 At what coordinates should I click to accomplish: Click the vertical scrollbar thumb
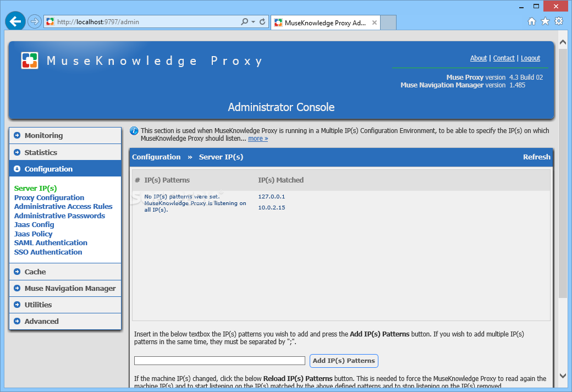click(x=563, y=173)
